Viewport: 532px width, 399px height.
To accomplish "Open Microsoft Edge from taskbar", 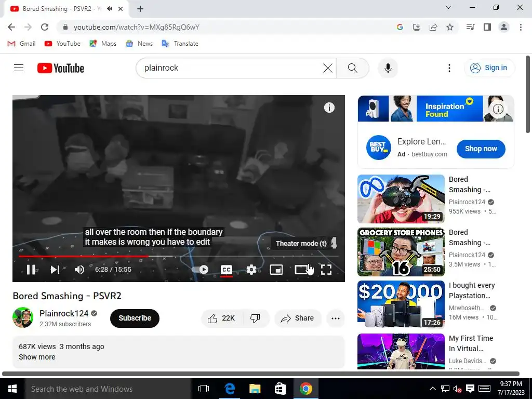I will coord(230,389).
